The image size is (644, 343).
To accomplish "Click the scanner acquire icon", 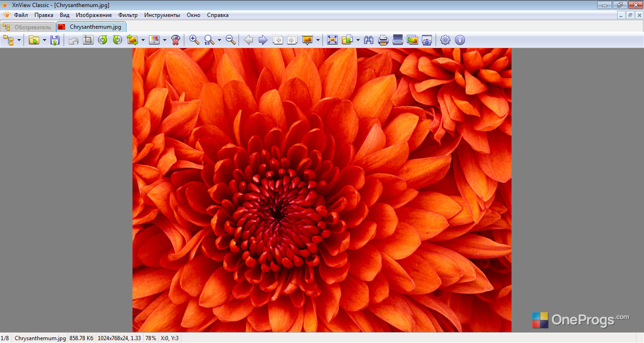I will pos(398,40).
